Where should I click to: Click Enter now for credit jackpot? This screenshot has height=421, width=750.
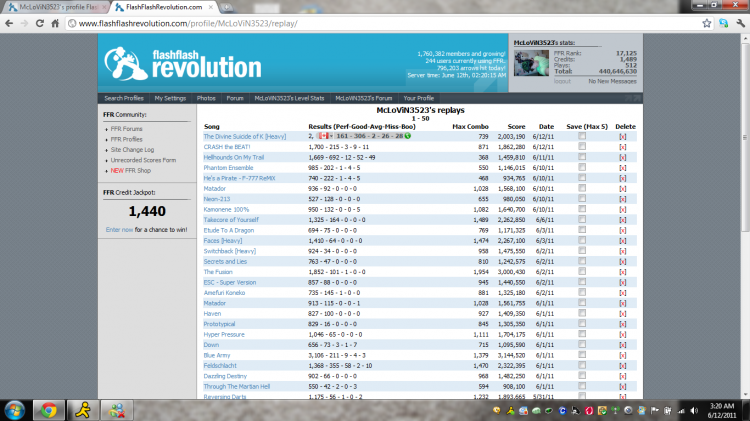pyautogui.click(x=119, y=230)
